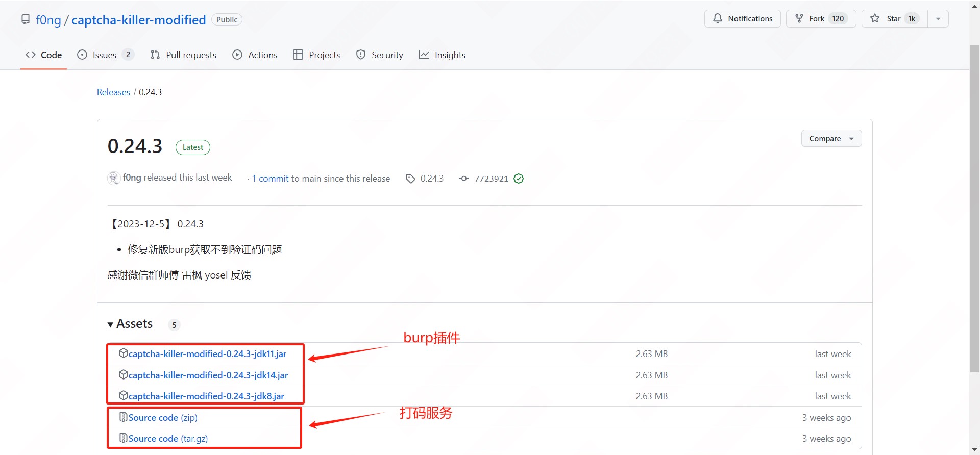Viewport: 980px width, 455px height.
Task: View the Insights tab
Action: click(442, 55)
